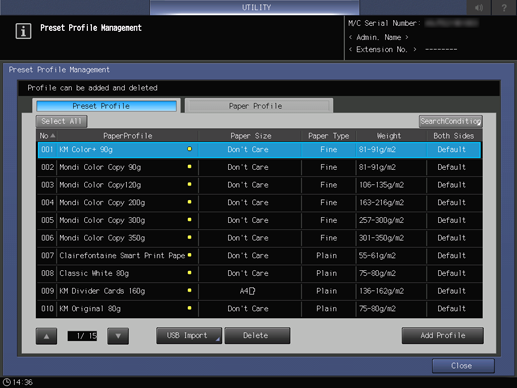Click the A4 paper orientation icon
The width and height of the screenshot is (517, 388).
[x=252, y=291]
